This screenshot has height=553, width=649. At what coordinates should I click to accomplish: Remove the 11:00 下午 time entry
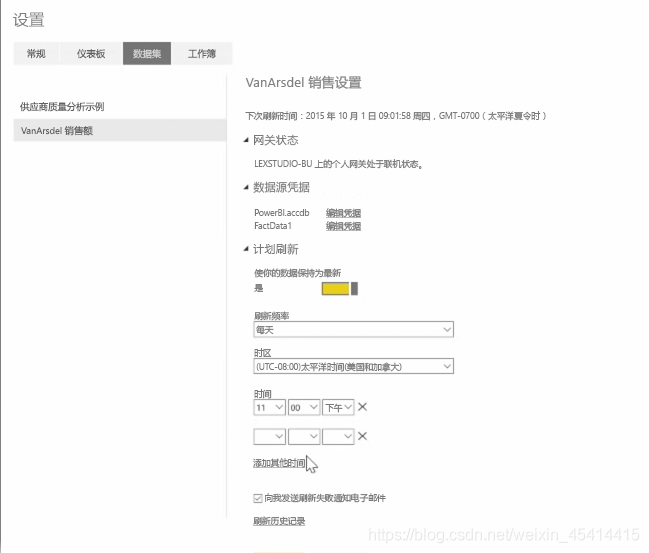click(x=363, y=407)
